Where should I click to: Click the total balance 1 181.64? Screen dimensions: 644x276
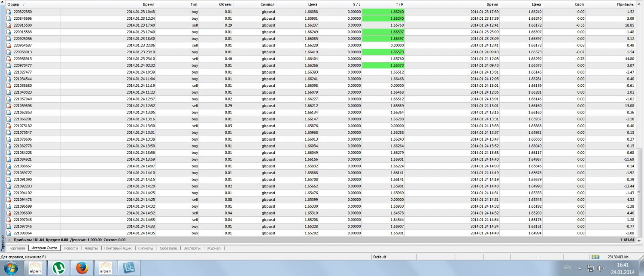[627, 240]
